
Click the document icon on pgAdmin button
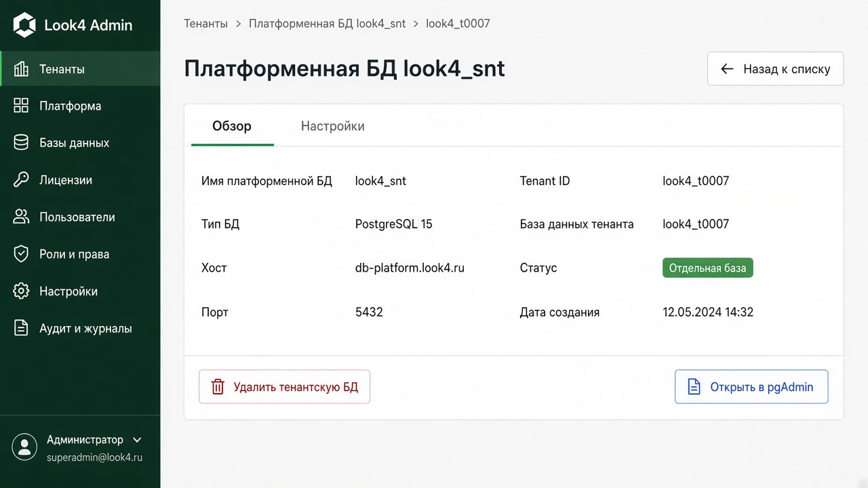694,387
